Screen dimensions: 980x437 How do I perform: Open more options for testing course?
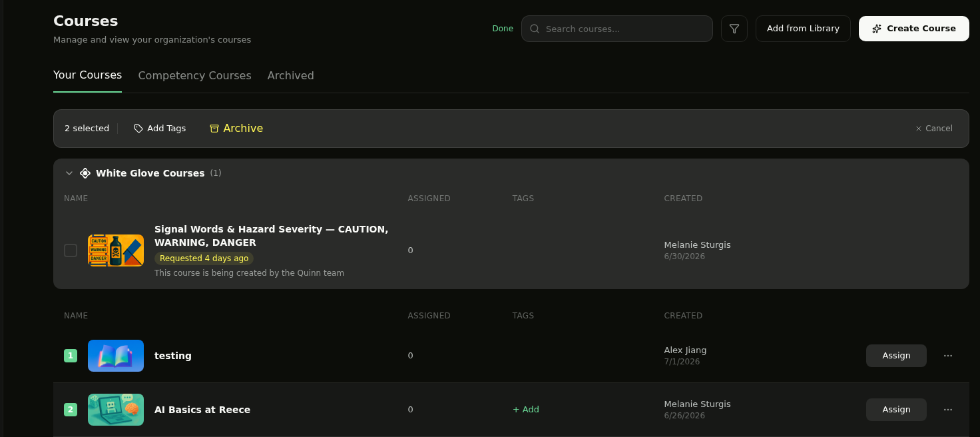coord(948,356)
